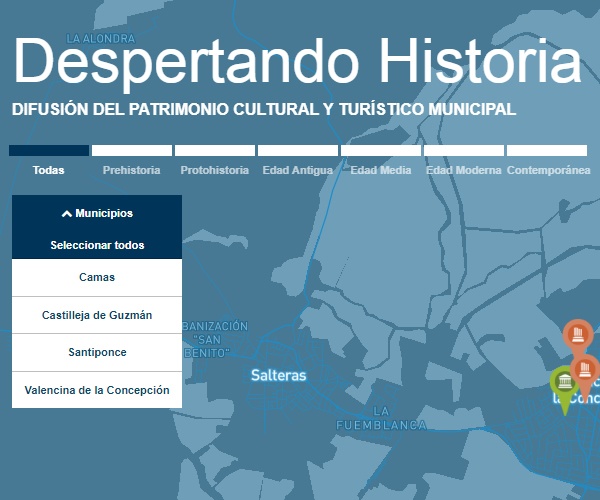Select the Contemporánea period tab

tap(547, 170)
